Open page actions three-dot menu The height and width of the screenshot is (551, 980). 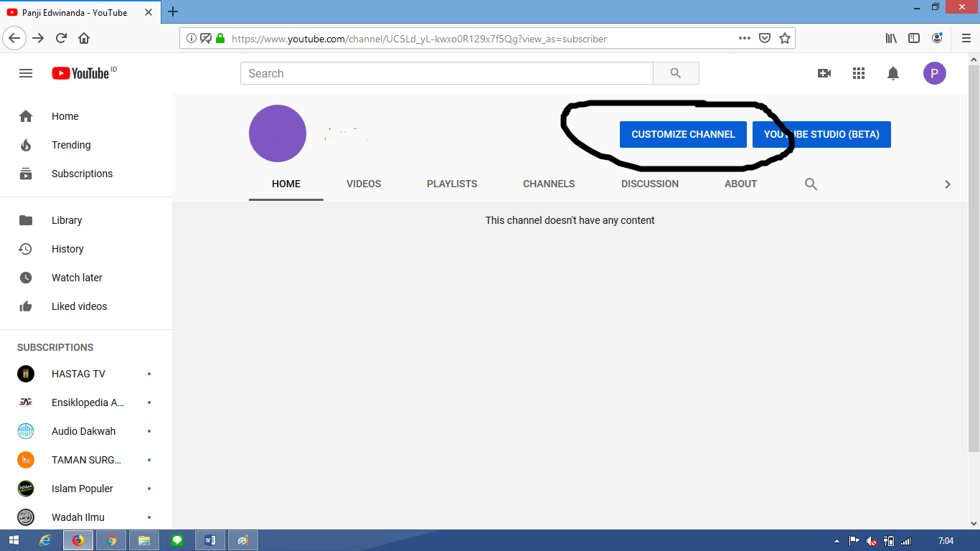(x=745, y=38)
